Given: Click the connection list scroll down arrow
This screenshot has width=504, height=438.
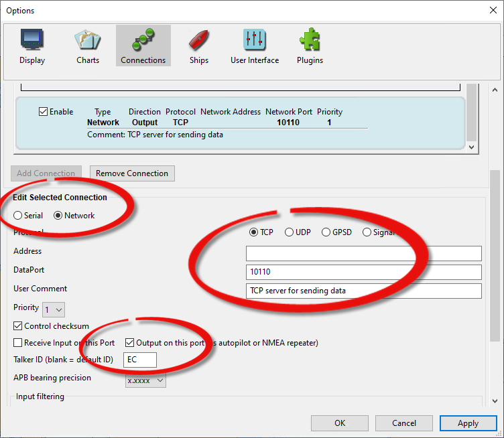Looking at the screenshot, I should pyautogui.click(x=471, y=147).
